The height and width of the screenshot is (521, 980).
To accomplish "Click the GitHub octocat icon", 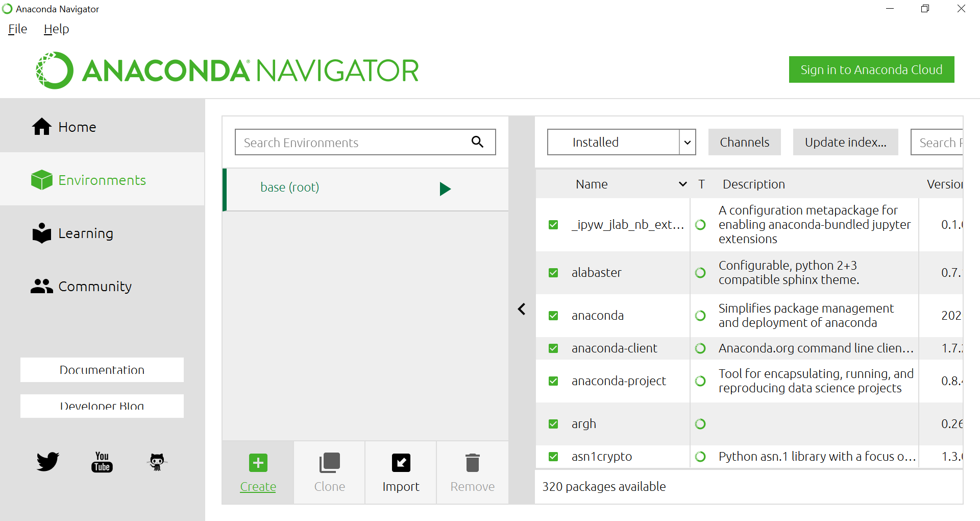I will coord(157,462).
